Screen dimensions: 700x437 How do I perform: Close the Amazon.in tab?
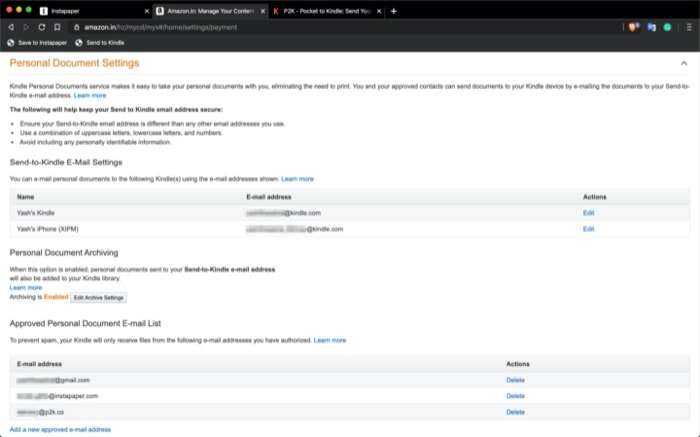[x=262, y=11]
